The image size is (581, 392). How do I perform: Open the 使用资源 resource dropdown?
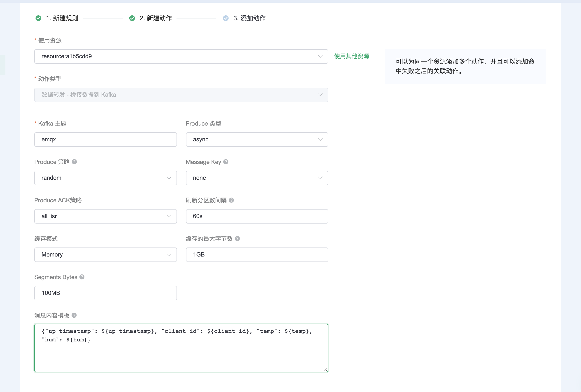pyautogui.click(x=181, y=56)
